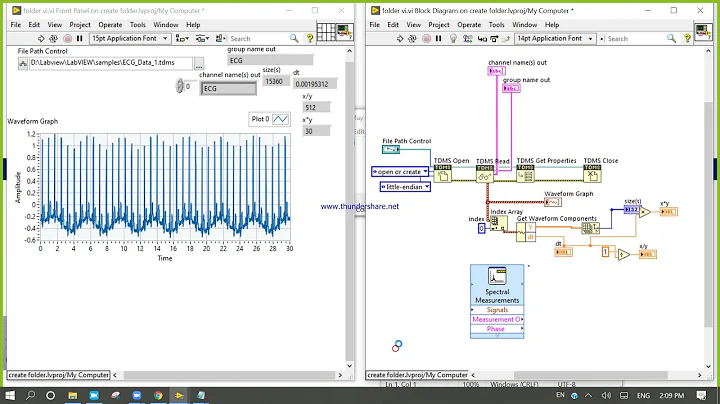Select the TDMS Close node
Image resolution: width=720 pixels, height=404 pixels.
pos(592,174)
